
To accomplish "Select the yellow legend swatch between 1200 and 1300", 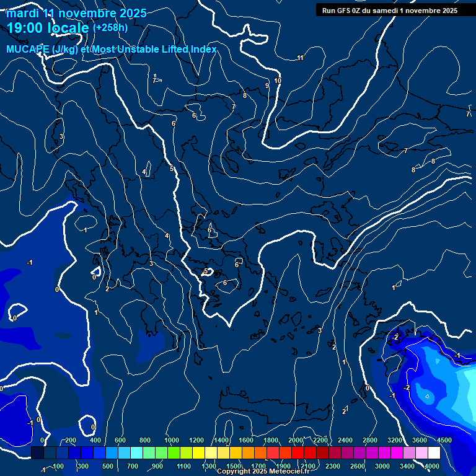I will [x=198, y=452].
